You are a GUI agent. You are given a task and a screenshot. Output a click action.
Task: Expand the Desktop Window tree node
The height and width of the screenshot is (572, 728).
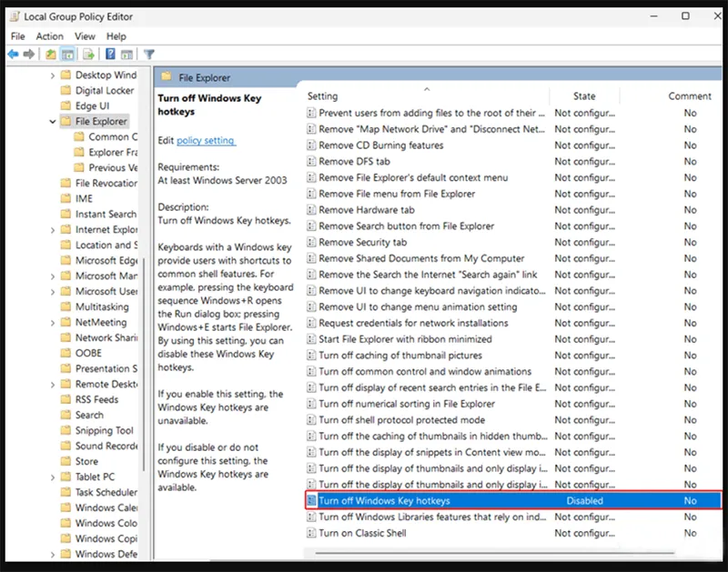pos(53,75)
